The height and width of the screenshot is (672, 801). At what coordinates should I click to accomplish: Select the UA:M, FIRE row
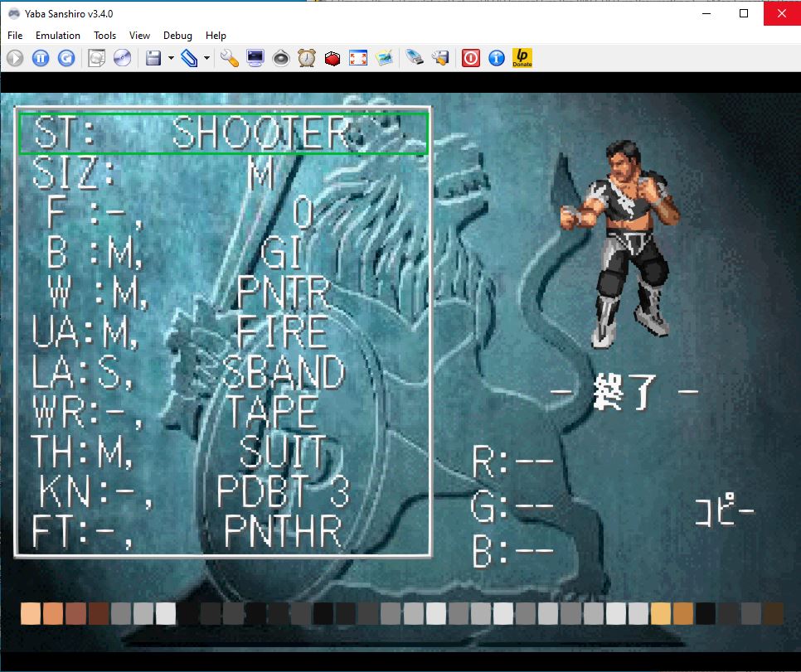pos(223,332)
